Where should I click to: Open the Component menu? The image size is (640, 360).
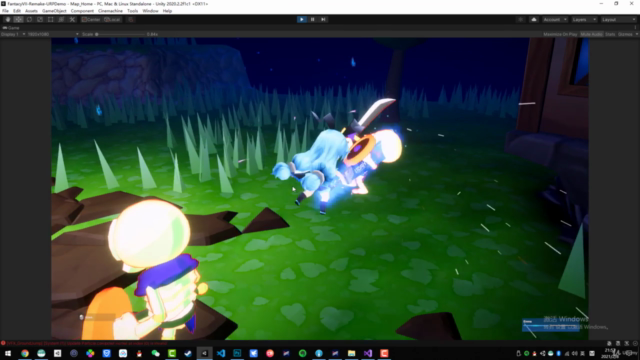pyautogui.click(x=82, y=11)
